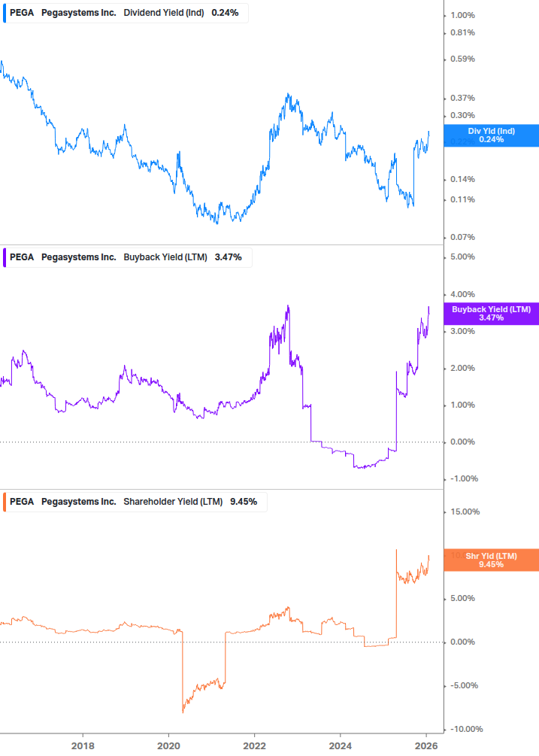Click the 15.00% tick on shareholder yield axis

tap(465, 512)
